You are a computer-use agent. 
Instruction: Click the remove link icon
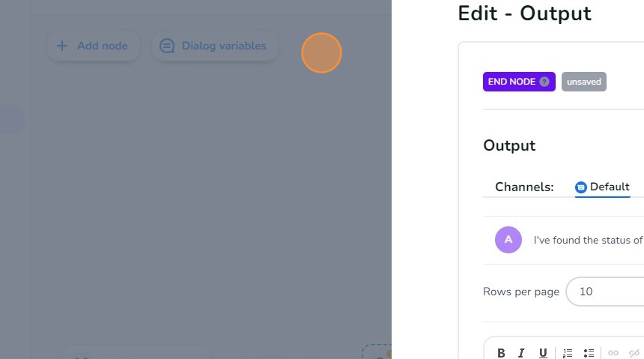tap(634, 353)
